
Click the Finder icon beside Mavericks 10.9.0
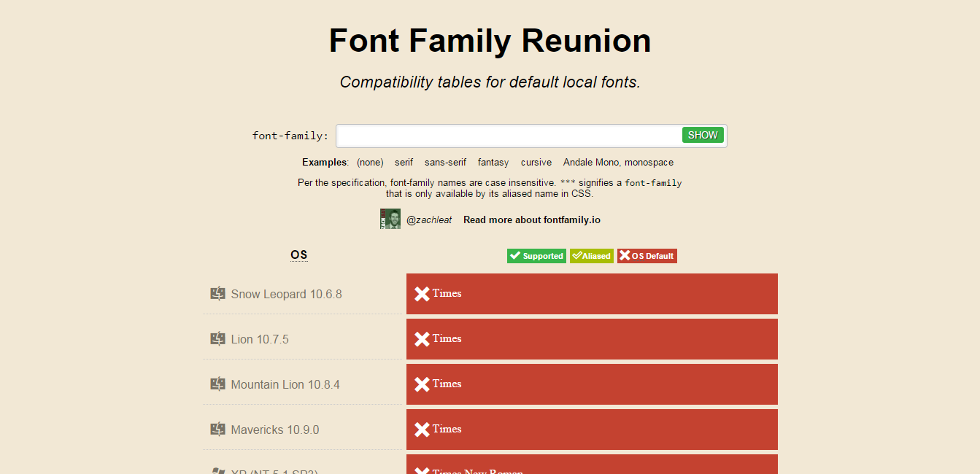click(x=217, y=430)
